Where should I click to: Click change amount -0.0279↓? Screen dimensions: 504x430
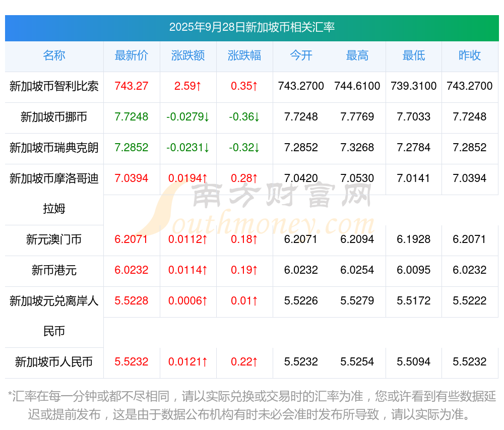pos(187,116)
